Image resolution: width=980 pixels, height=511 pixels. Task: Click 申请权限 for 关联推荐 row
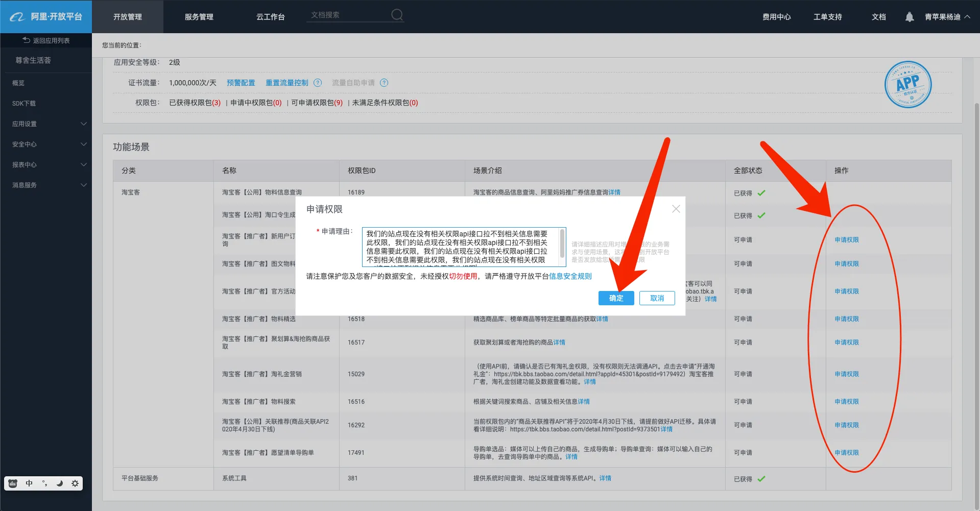[x=847, y=425]
